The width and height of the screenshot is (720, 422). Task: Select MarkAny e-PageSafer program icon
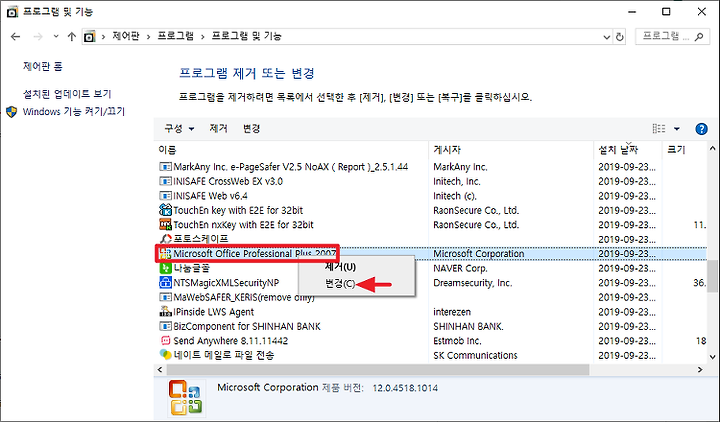click(x=165, y=167)
